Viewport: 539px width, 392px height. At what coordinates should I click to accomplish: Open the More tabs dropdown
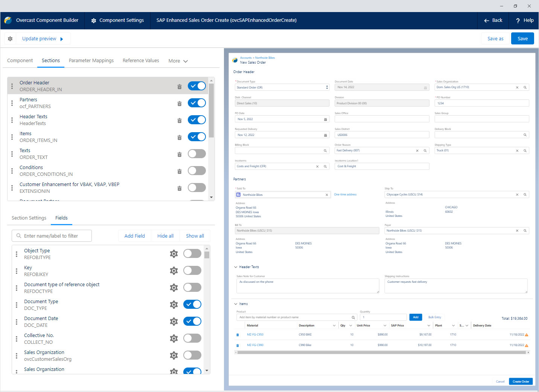point(178,61)
